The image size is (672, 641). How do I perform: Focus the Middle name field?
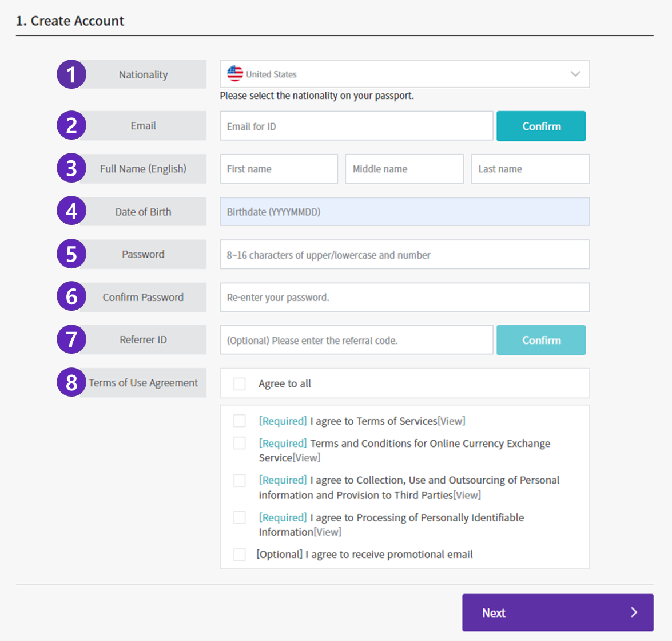coord(404,168)
